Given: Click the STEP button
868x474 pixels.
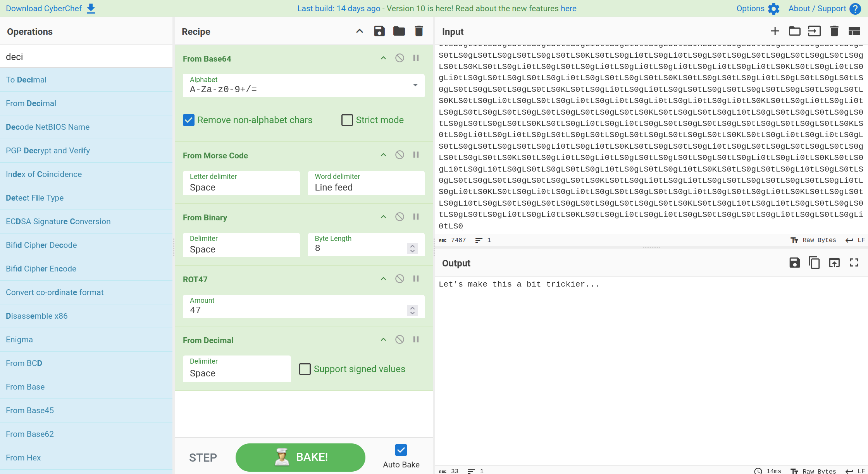Looking at the screenshot, I should click(203, 458).
